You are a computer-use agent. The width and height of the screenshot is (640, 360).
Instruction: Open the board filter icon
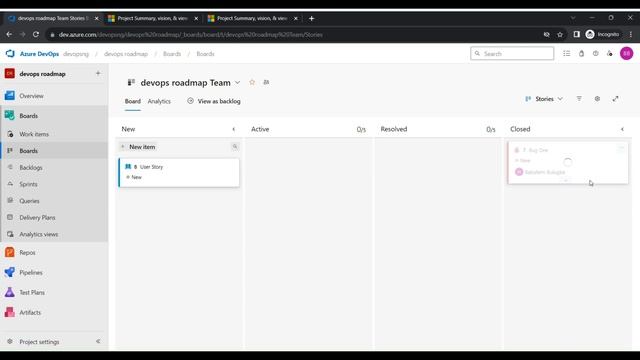[579, 99]
